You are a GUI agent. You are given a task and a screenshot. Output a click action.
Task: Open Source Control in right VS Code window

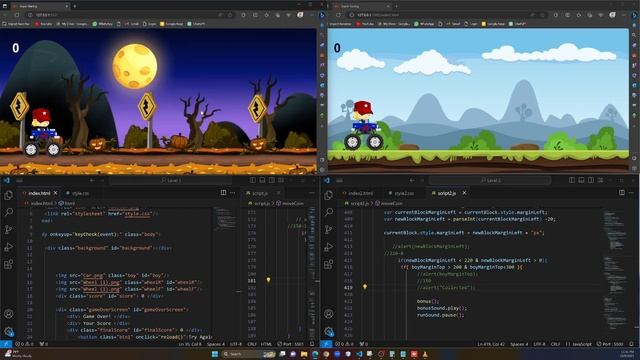click(x=329, y=229)
